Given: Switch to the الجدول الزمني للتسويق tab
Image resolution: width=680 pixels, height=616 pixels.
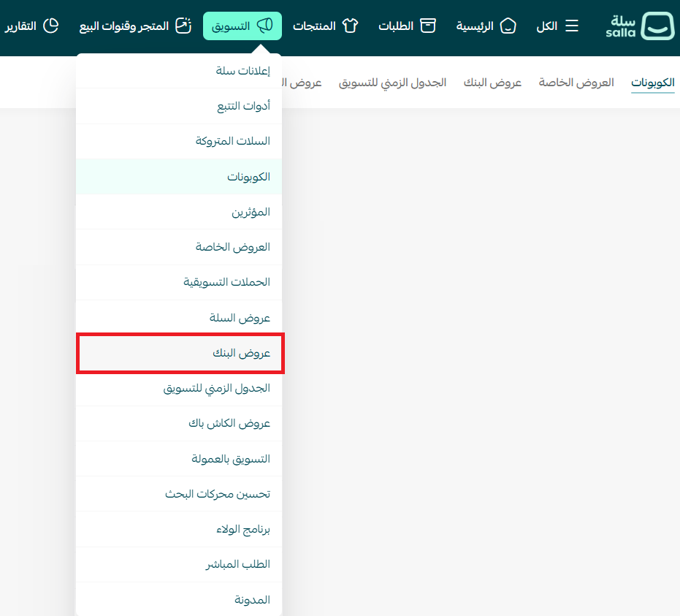Looking at the screenshot, I should click(x=392, y=83).
